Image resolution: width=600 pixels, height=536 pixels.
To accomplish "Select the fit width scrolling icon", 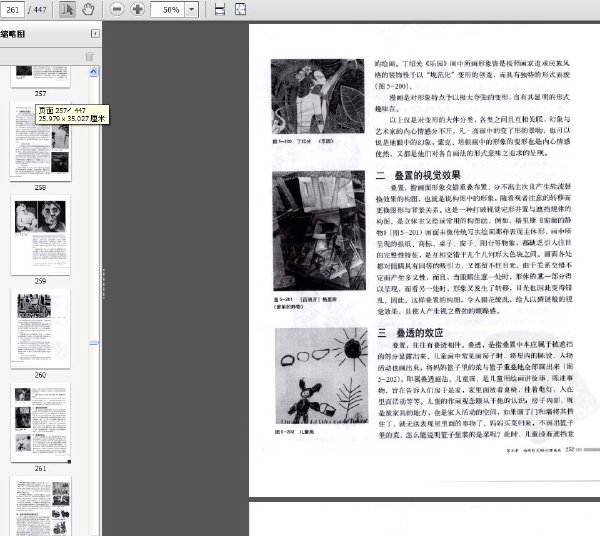I will [220, 10].
